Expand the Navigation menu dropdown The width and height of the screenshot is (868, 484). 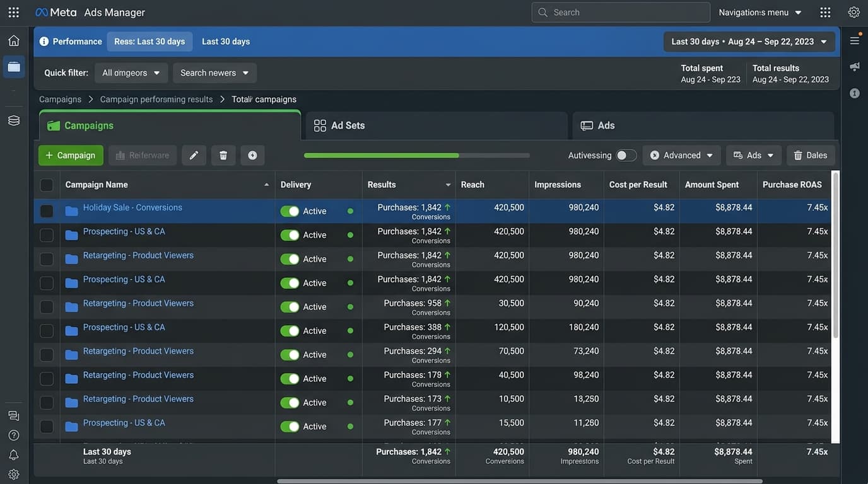tap(760, 12)
